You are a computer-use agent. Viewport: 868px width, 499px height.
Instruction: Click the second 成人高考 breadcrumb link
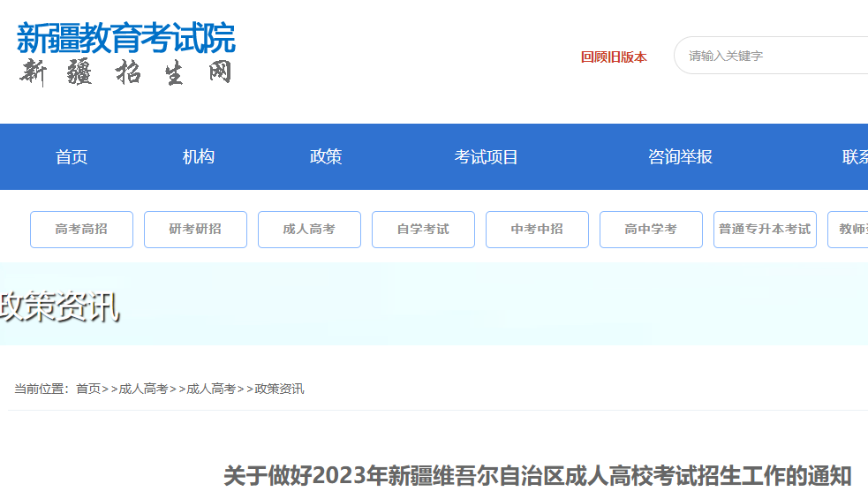tap(211, 389)
